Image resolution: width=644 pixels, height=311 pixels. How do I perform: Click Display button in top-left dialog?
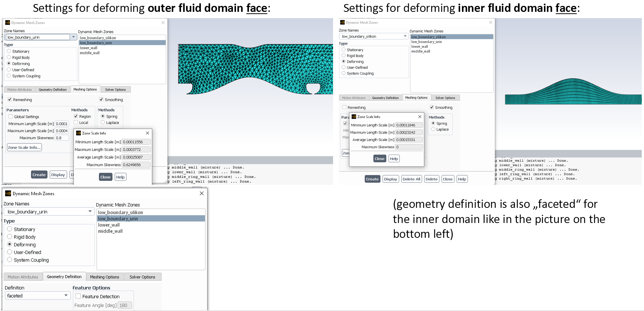pos(58,175)
